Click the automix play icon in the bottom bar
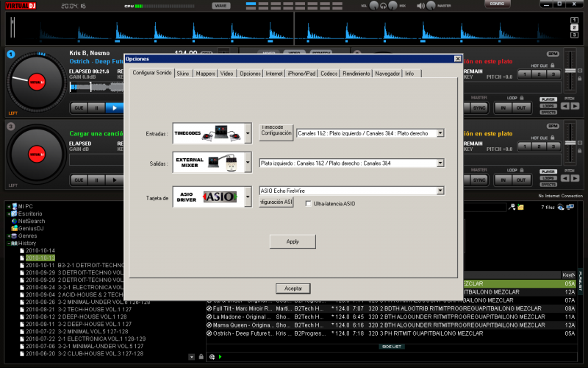The height and width of the screenshot is (368, 588). click(x=220, y=357)
